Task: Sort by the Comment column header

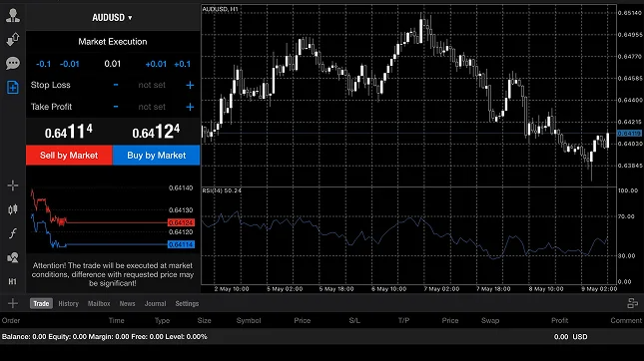Action: 626,320
